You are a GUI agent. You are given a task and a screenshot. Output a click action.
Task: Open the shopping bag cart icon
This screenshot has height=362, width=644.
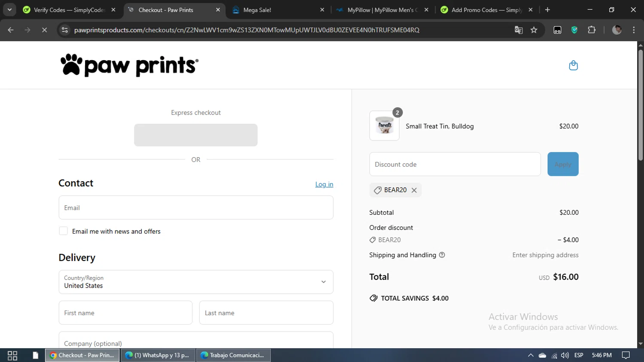click(x=573, y=65)
